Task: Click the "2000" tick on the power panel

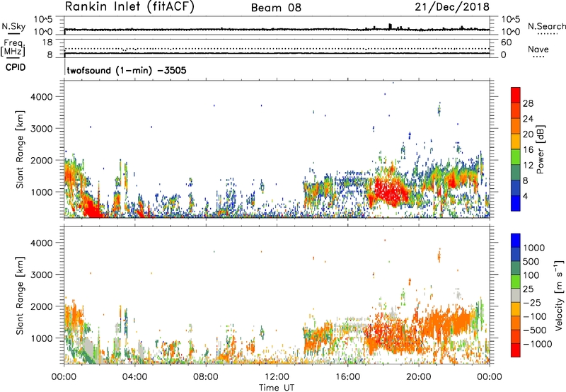Action: coord(42,160)
